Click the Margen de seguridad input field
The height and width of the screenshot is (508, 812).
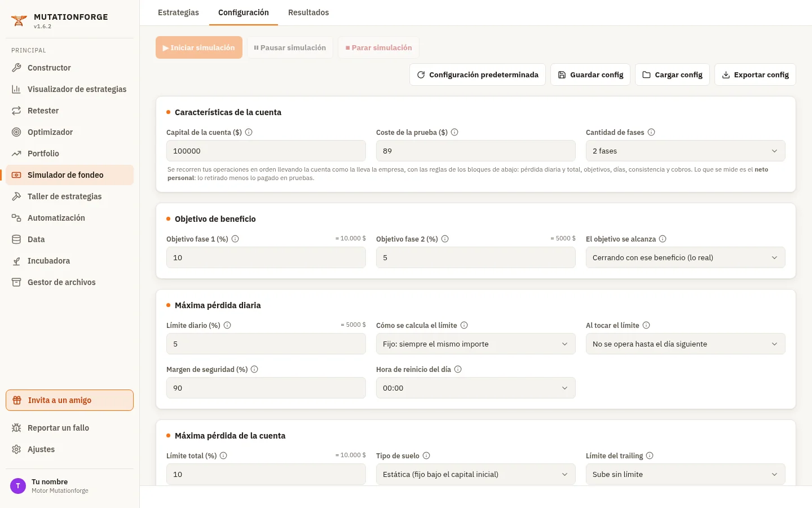[266, 388]
